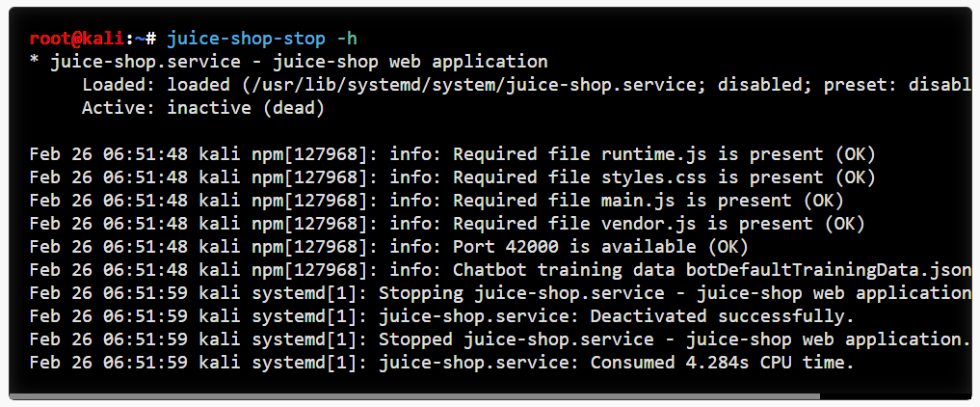The height and width of the screenshot is (407, 980).
Task: Click log line mentioning runtime.js
Action: pyautogui.click(x=453, y=154)
